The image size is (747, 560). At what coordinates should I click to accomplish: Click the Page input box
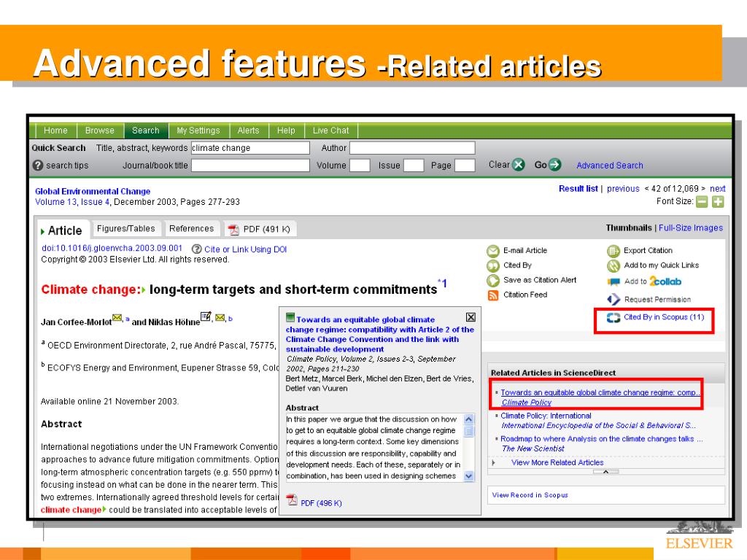(x=465, y=166)
